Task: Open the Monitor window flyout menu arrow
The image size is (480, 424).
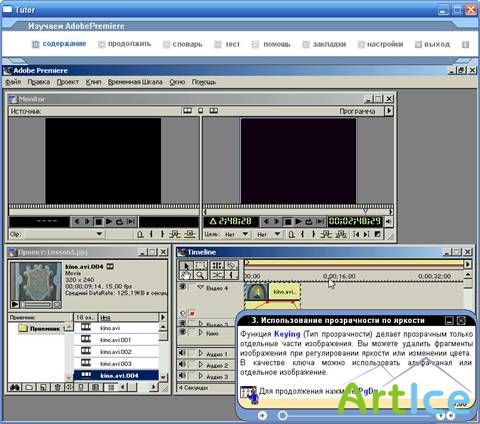Action: (x=389, y=111)
